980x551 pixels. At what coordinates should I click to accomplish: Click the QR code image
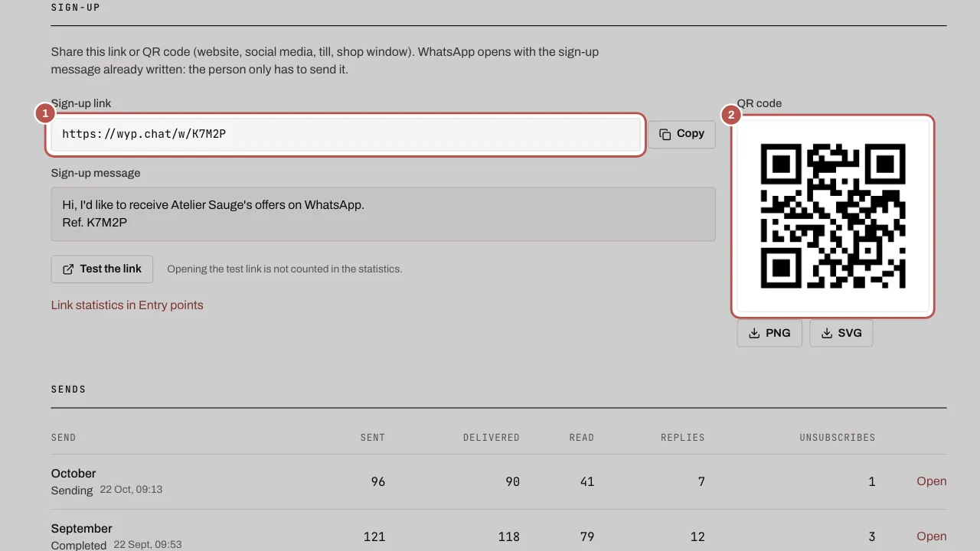833,216
